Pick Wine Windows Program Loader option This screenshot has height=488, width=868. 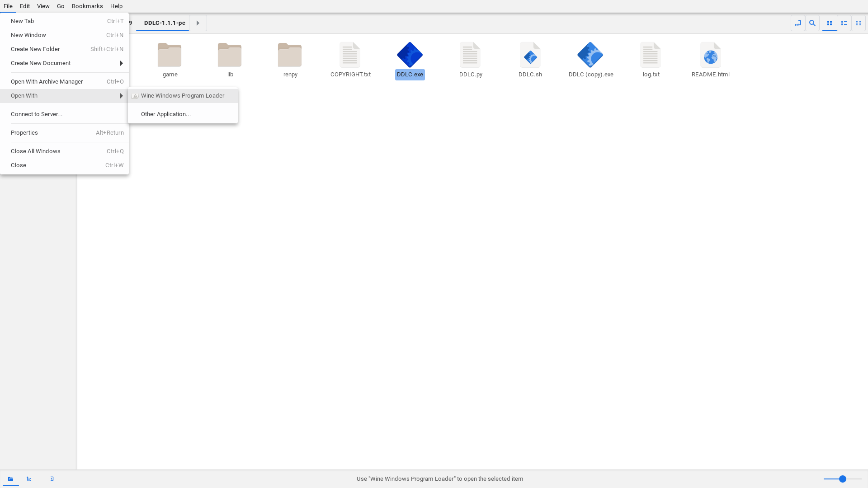pyautogui.click(x=183, y=96)
